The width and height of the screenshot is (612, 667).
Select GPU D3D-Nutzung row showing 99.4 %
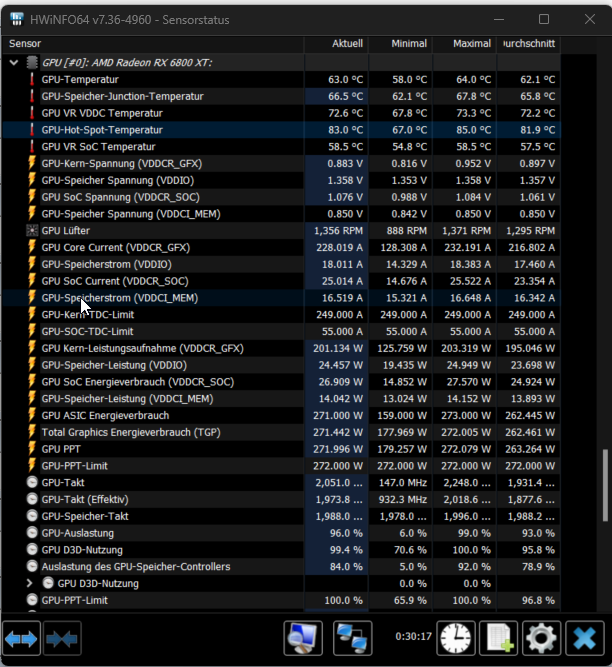pyautogui.click(x=281, y=550)
